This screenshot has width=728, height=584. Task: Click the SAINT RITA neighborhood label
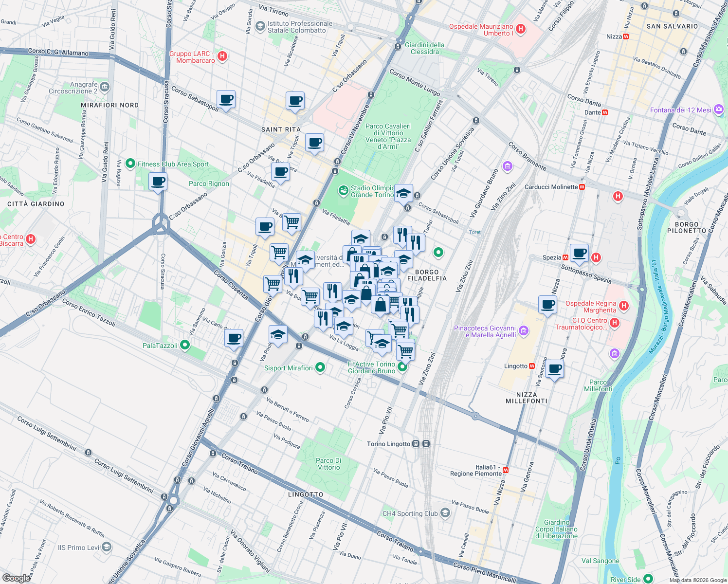[281, 129]
